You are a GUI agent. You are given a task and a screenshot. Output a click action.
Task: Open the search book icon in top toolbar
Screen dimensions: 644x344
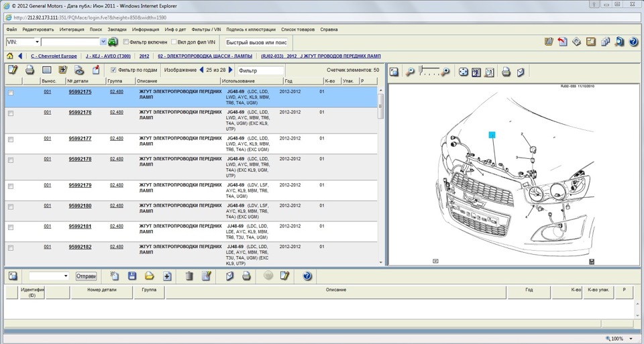[x=619, y=42]
